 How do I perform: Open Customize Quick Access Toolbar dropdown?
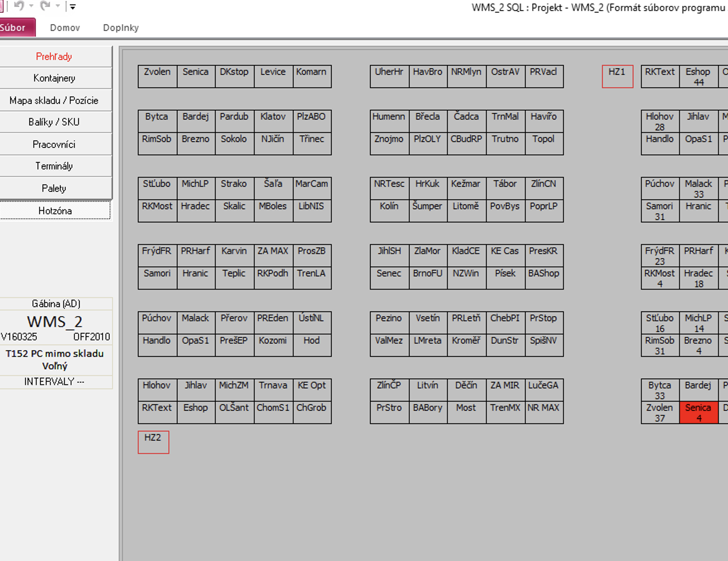[73, 7]
